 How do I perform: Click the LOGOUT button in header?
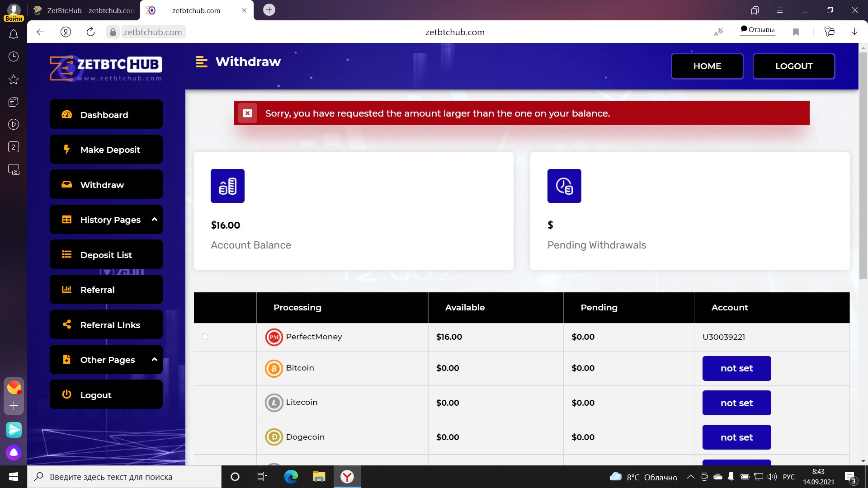tap(793, 66)
